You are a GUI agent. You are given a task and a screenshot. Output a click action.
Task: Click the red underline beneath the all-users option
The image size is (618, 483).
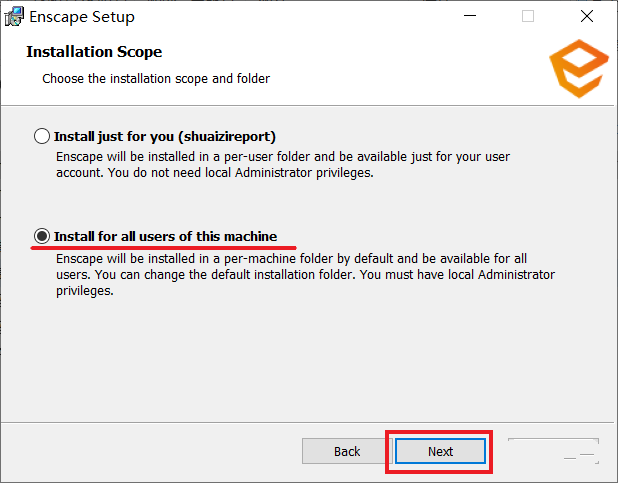coord(163,248)
